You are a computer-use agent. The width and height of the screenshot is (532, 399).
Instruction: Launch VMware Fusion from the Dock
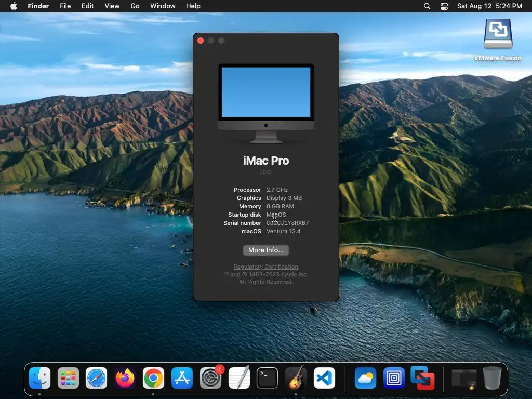[x=422, y=378]
